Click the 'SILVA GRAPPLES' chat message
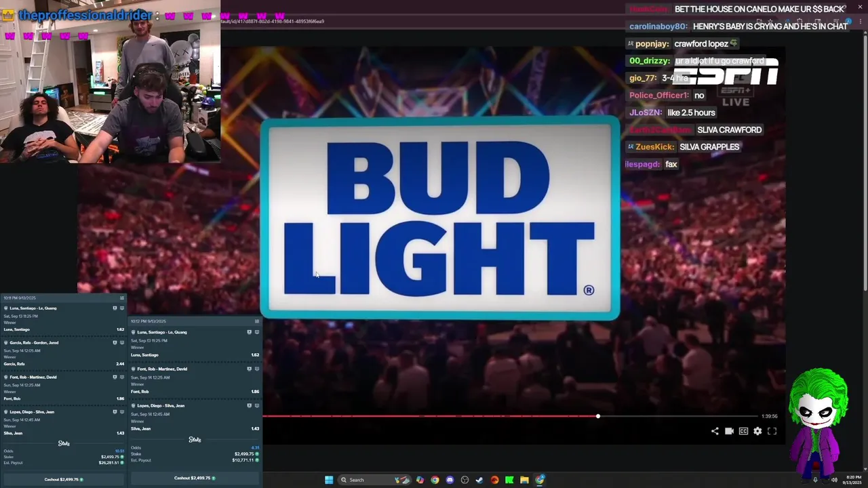Image resolution: width=868 pixels, height=488 pixels. click(709, 147)
